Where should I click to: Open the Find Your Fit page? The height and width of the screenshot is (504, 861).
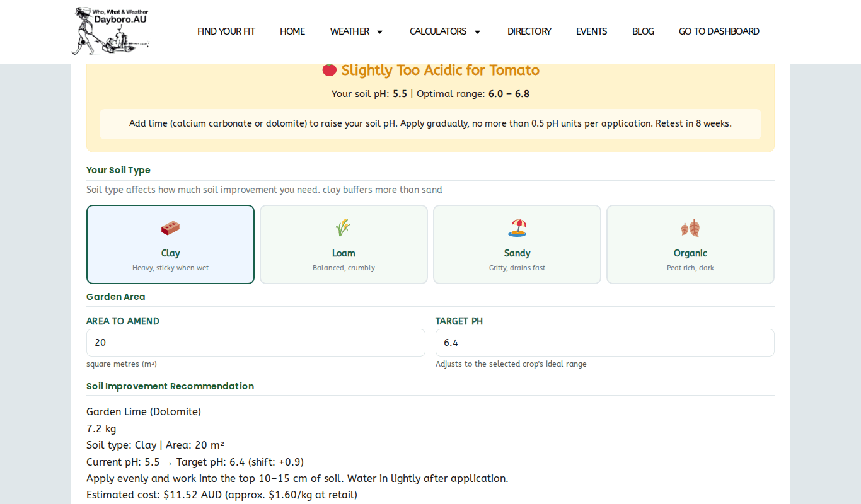pos(226,31)
